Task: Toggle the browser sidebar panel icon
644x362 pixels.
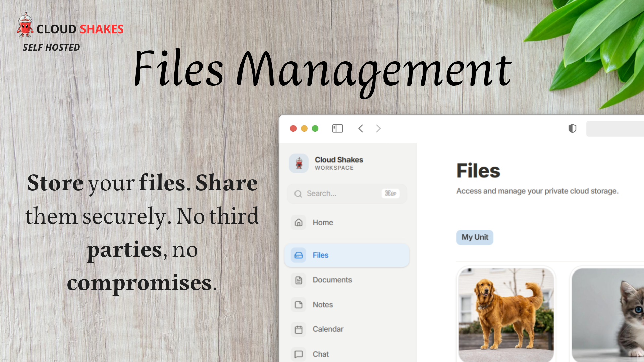Action: tap(337, 129)
